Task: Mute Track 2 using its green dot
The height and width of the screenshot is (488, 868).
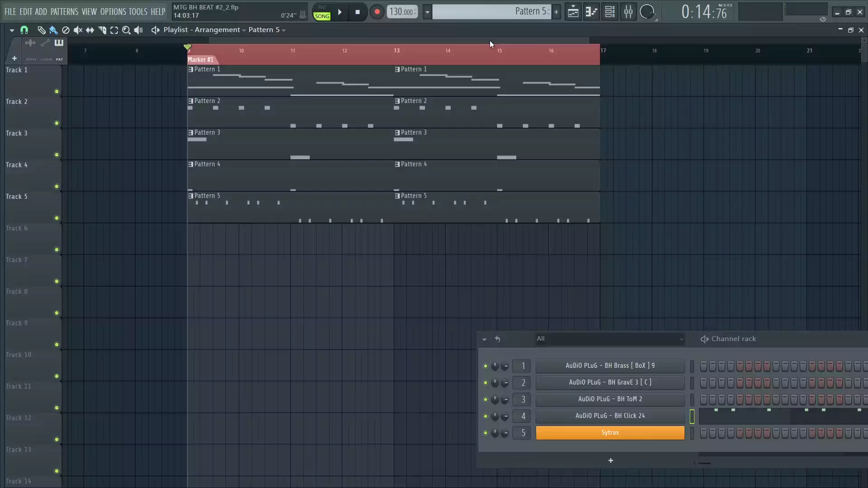Action: pyautogui.click(x=57, y=123)
